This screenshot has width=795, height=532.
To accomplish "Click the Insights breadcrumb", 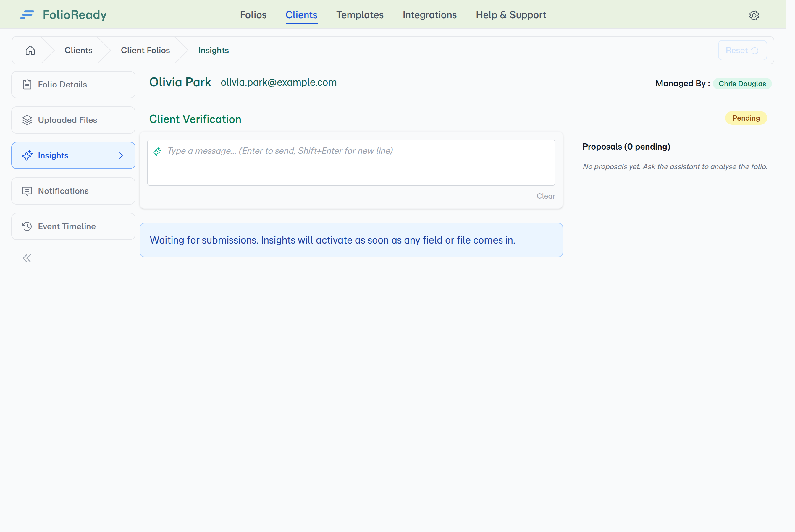I will click(x=214, y=50).
